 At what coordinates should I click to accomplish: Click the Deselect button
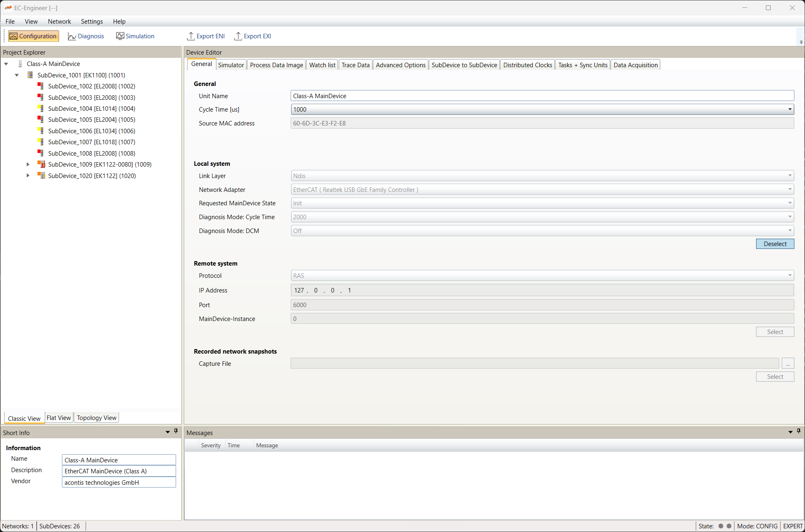774,244
